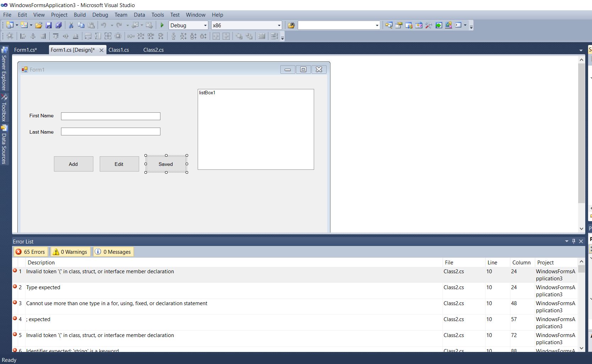Click the Align Lefts layout icon
Image resolution: width=592 pixels, height=364 pixels.
pos(23,36)
